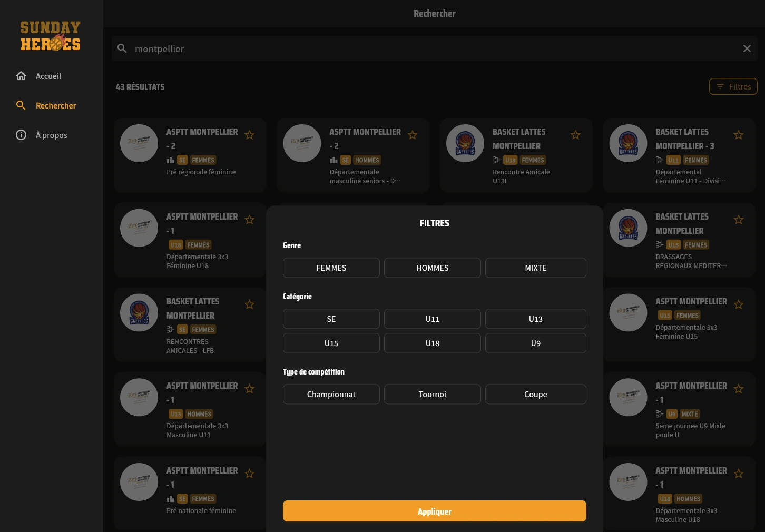765x532 pixels.
Task: Favorite Basket Lattes Montpellier Rencontre Amicale U13F
Action: pyautogui.click(x=575, y=135)
